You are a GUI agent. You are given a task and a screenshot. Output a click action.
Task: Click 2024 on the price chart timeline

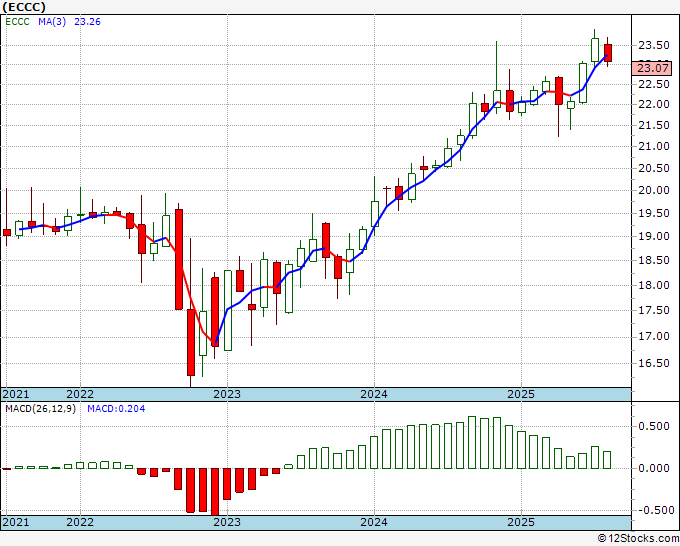(x=374, y=394)
